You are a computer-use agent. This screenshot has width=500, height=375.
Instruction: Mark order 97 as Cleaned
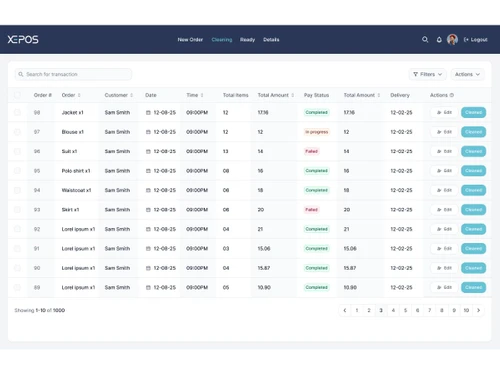point(473,132)
